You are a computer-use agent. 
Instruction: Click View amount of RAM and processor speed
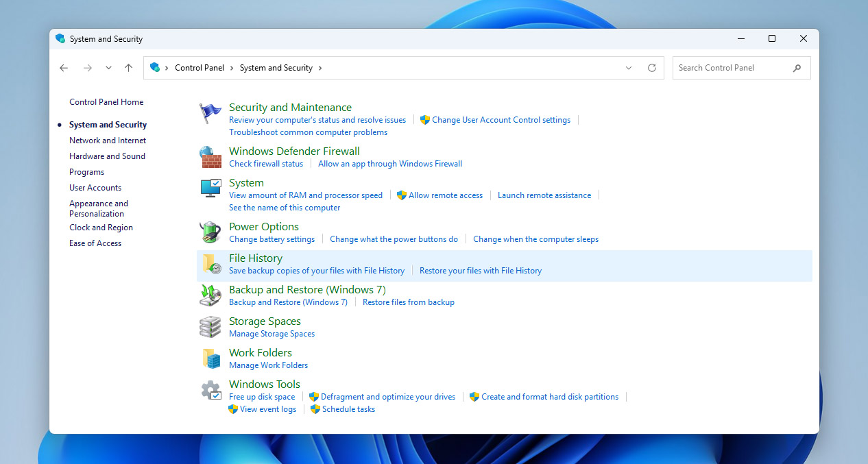[x=306, y=195]
